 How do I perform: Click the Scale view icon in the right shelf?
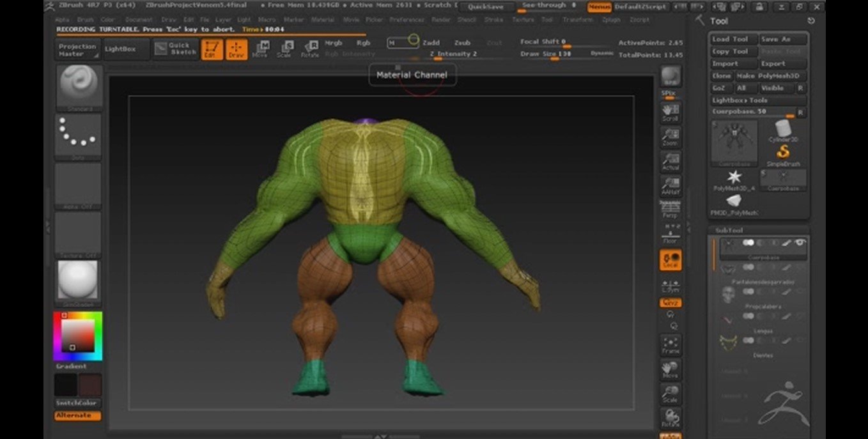670,394
